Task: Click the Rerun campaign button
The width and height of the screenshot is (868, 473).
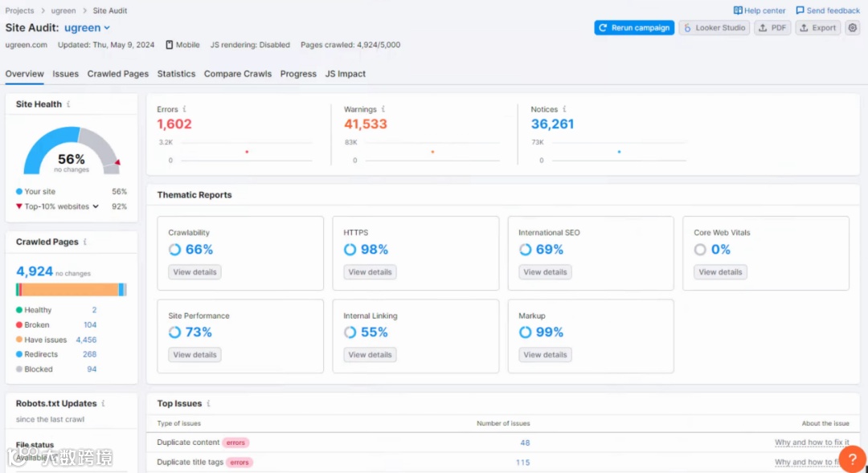Action: [x=634, y=27]
